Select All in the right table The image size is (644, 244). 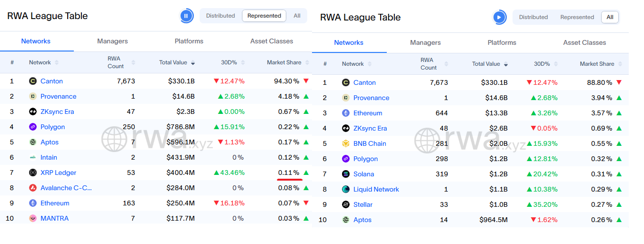coord(610,17)
